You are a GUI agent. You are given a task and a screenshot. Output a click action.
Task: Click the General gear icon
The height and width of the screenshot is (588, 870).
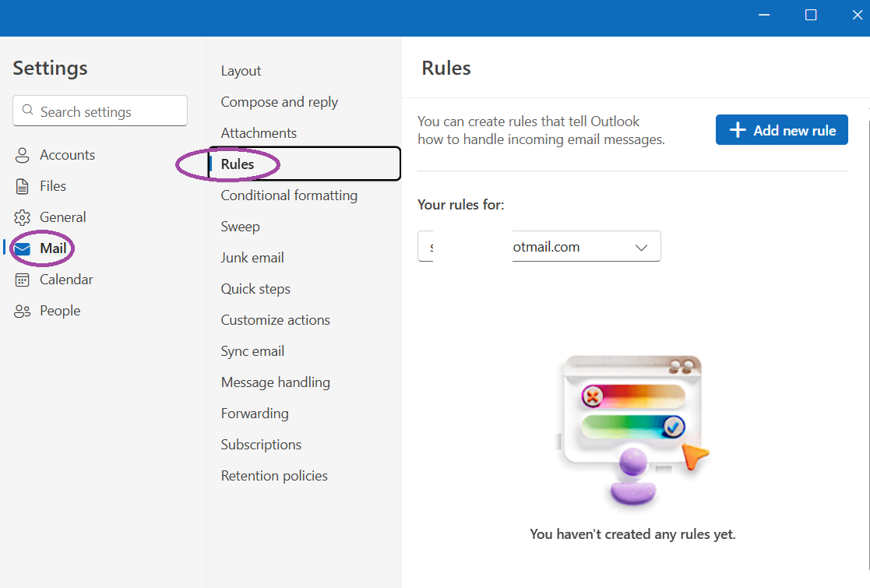[22, 217]
